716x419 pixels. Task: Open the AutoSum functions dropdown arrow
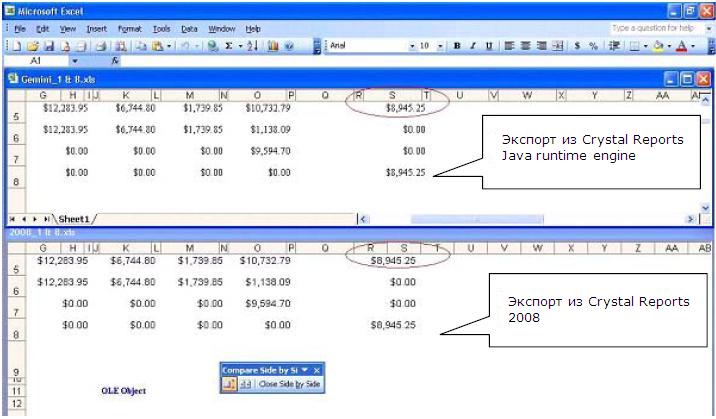coord(240,46)
